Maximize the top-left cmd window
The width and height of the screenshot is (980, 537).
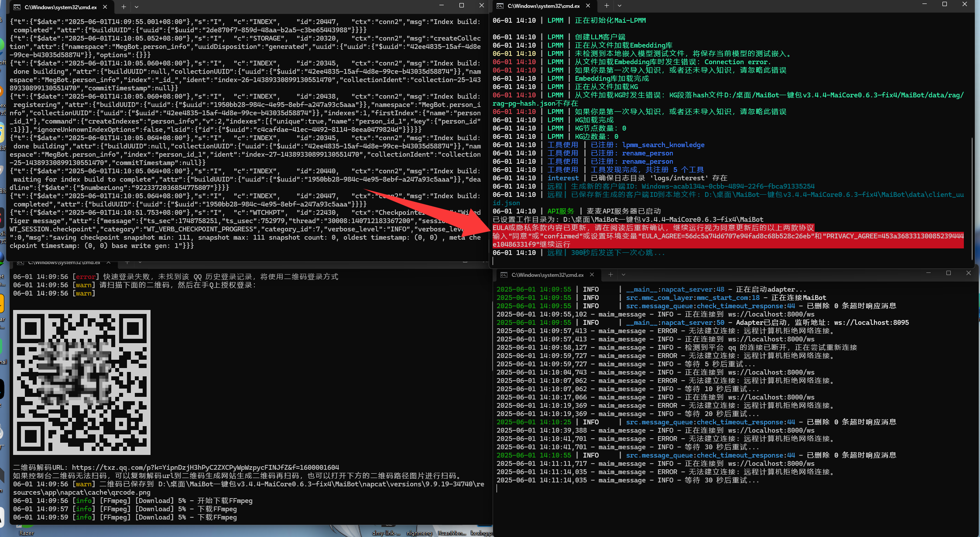point(462,5)
